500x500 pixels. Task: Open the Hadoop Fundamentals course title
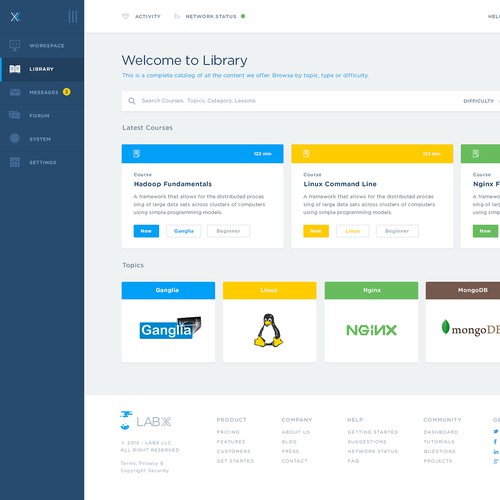click(x=173, y=184)
